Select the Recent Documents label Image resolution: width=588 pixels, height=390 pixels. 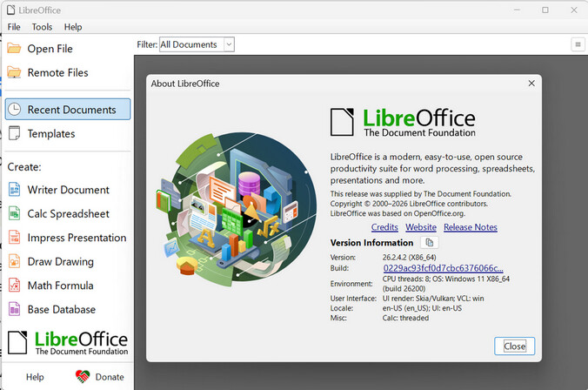click(71, 110)
